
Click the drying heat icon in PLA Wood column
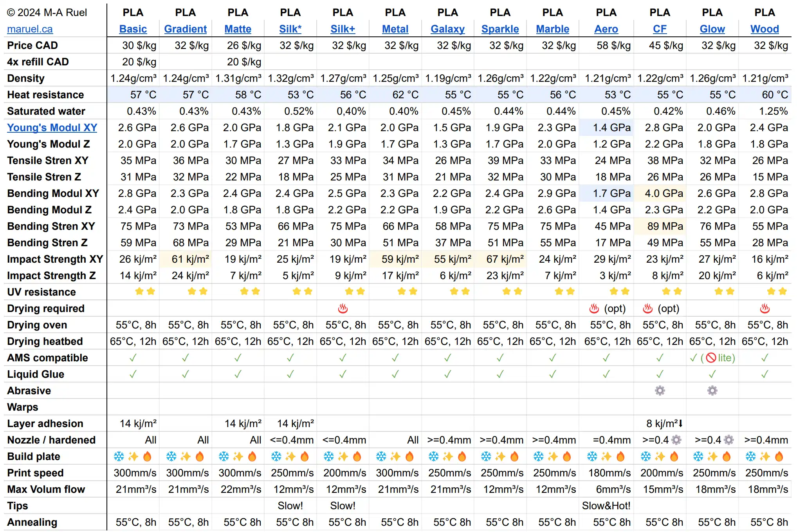(x=765, y=309)
